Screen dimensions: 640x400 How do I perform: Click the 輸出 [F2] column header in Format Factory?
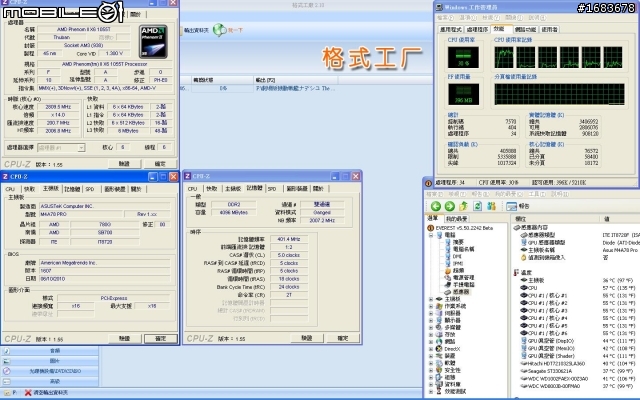[296, 80]
